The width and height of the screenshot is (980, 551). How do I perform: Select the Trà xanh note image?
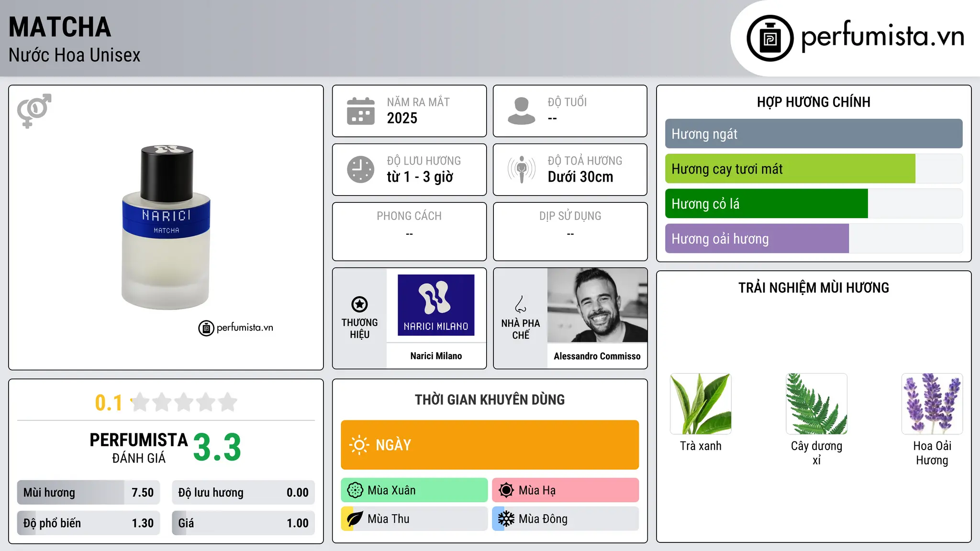701,404
